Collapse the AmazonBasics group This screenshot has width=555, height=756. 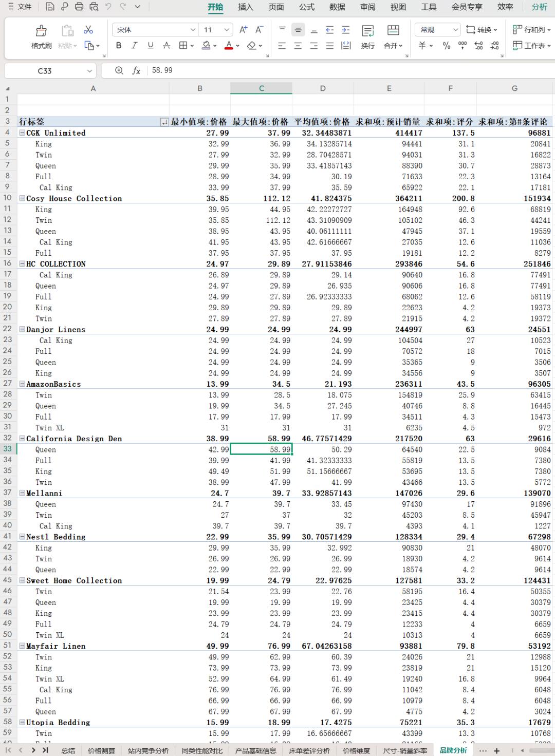[22, 384]
